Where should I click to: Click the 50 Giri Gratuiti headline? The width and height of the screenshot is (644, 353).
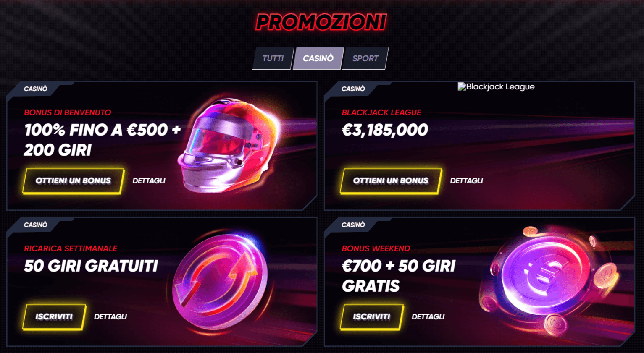coord(91,266)
